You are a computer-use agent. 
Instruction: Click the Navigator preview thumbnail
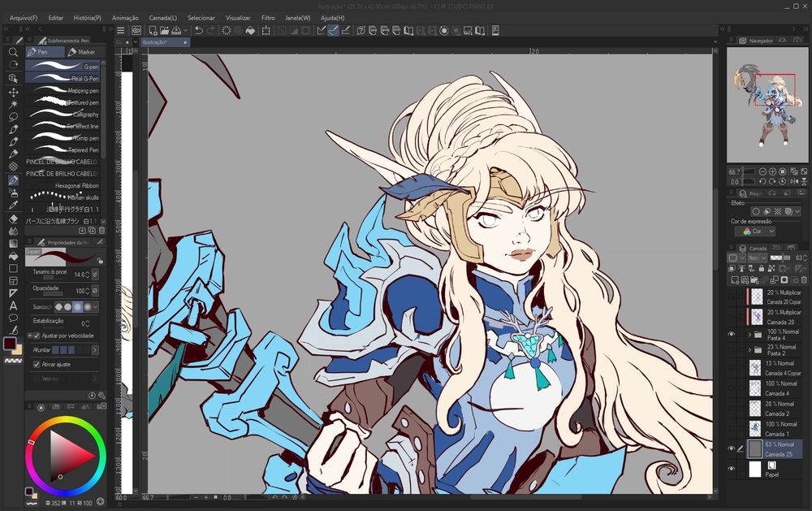pyautogui.click(x=767, y=106)
